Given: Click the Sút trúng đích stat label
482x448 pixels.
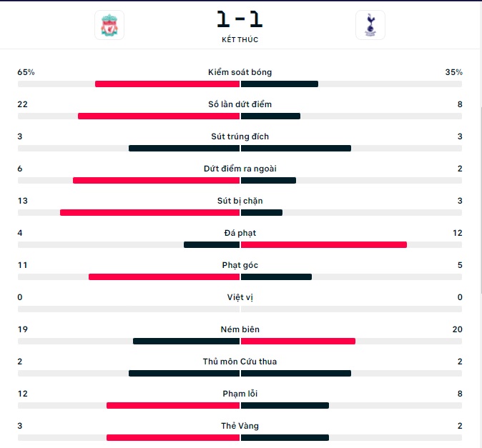Looking at the screenshot, I should pyautogui.click(x=240, y=136).
